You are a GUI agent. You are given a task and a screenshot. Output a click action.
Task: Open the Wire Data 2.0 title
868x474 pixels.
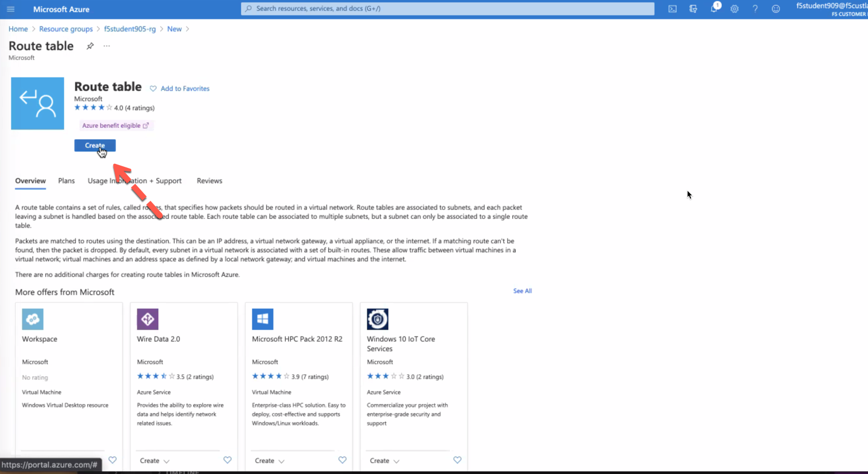click(x=159, y=339)
